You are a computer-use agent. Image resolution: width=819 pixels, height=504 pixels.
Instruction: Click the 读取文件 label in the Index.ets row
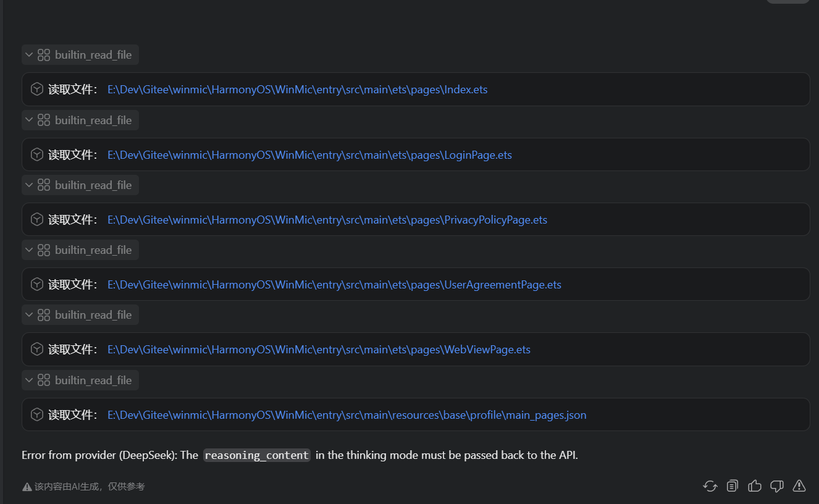(x=73, y=90)
